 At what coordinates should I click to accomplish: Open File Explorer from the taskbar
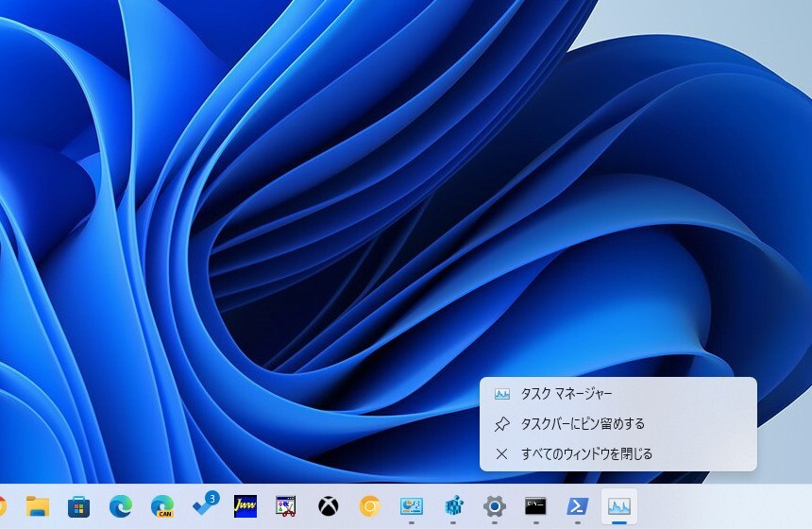pyautogui.click(x=38, y=506)
